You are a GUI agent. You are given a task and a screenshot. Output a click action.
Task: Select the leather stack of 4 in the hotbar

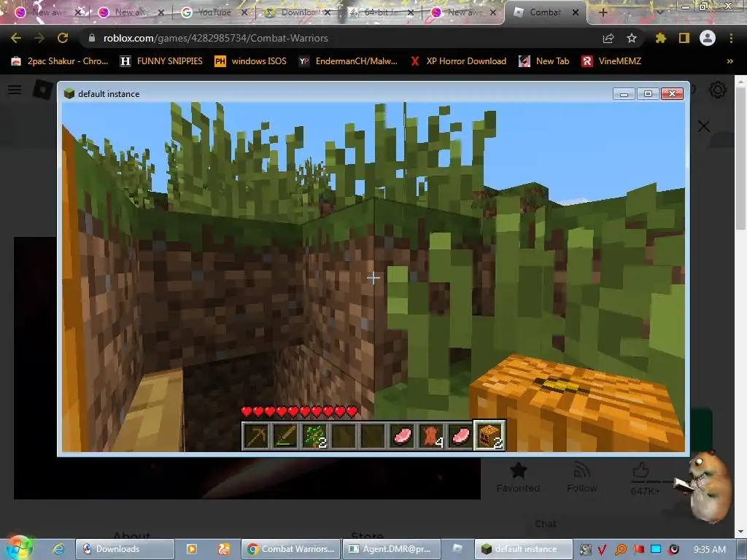(432, 435)
